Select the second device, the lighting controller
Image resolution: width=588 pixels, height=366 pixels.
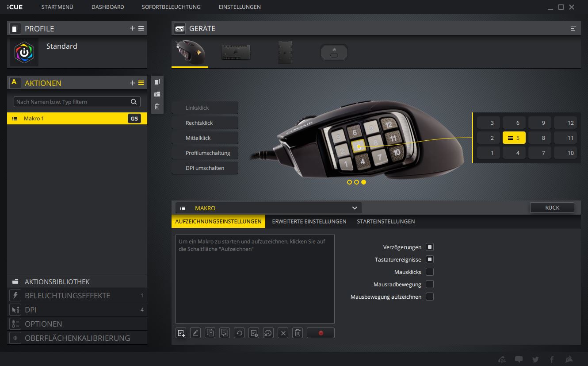[237, 52]
